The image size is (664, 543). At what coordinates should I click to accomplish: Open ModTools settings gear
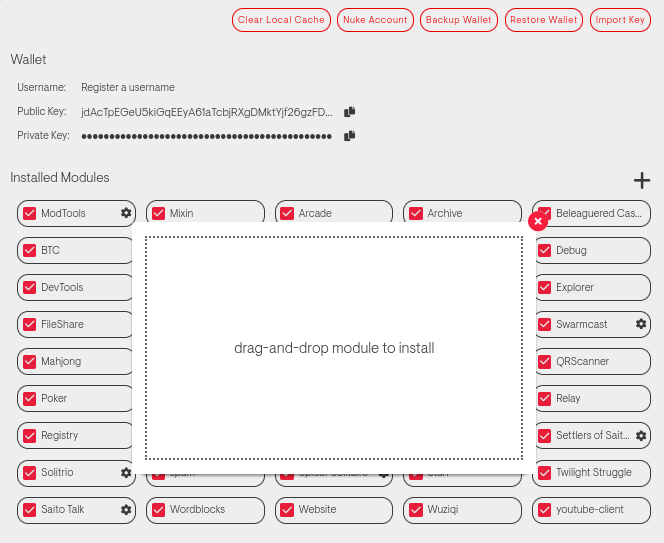click(x=126, y=213)
